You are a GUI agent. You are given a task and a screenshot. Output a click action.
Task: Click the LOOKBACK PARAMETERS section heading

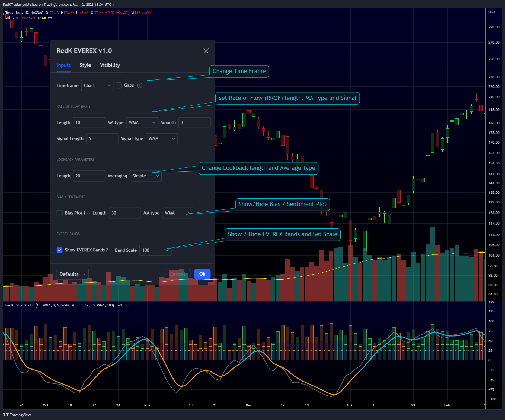point(75,160)
